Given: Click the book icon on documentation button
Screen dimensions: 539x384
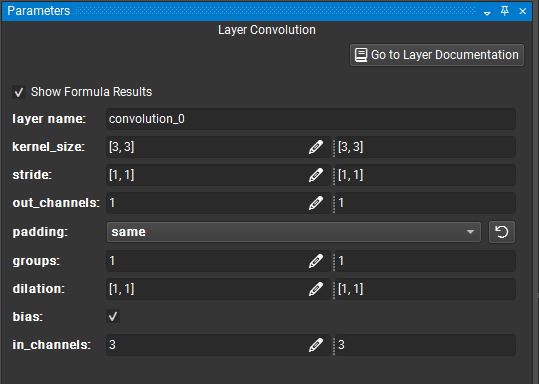Looking at the screenshot, I should tap(361, 55).
